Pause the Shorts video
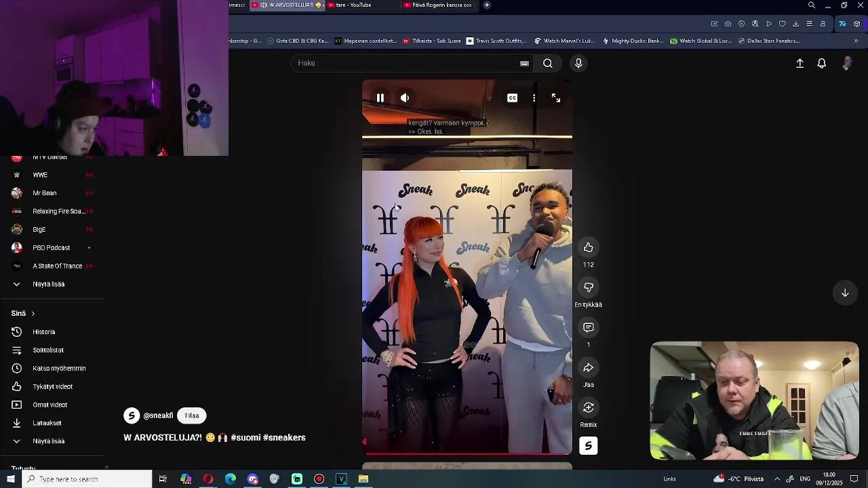The image size is (868, 488). [x=380, y=98]
